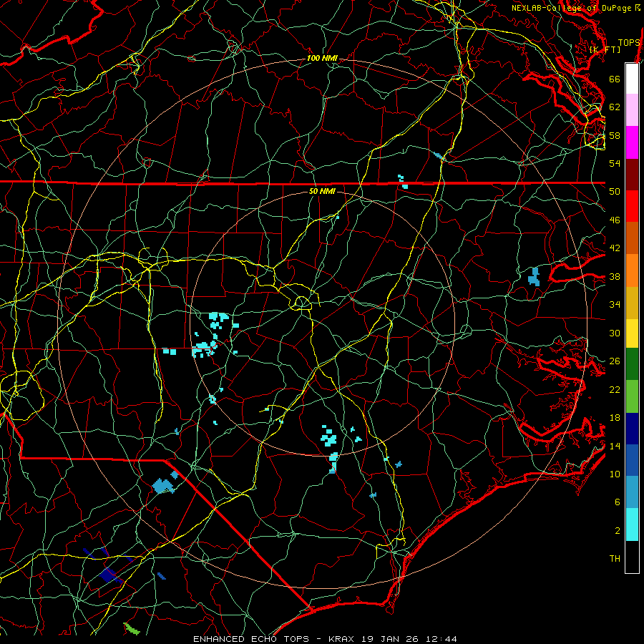The height and width of the screenshot is (644, 644).
Task: Select the dark red maroon legend swatch
Action: (x=632, y=174)
